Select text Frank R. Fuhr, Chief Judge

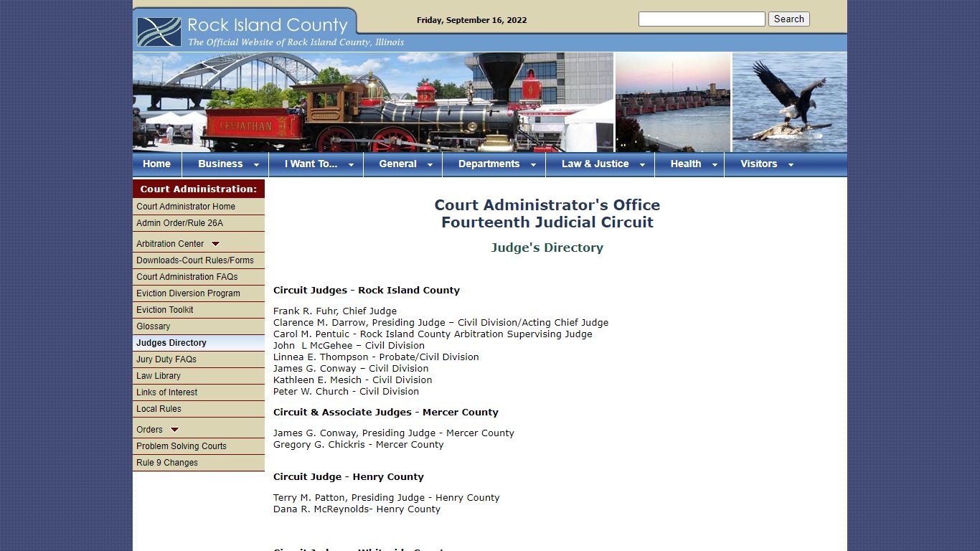click(335, 311)
